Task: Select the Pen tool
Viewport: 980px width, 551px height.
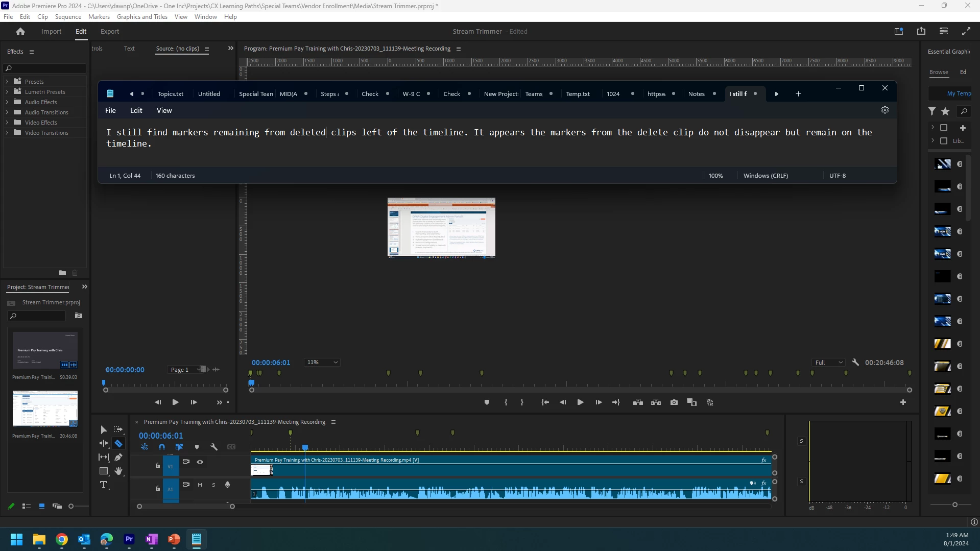Action: 118,457
